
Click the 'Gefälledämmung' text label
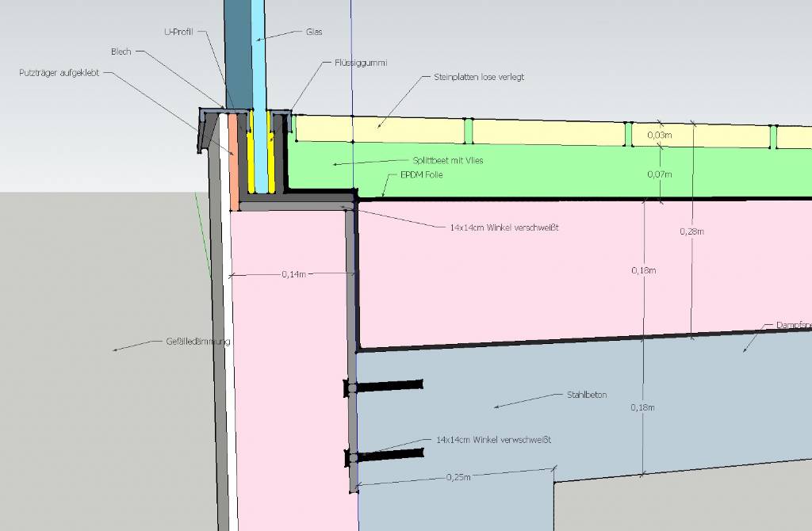click(x=197, y=342)
